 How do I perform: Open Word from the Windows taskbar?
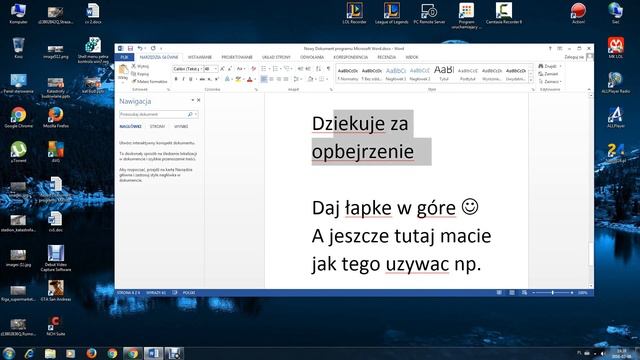[x=153, y=353]
